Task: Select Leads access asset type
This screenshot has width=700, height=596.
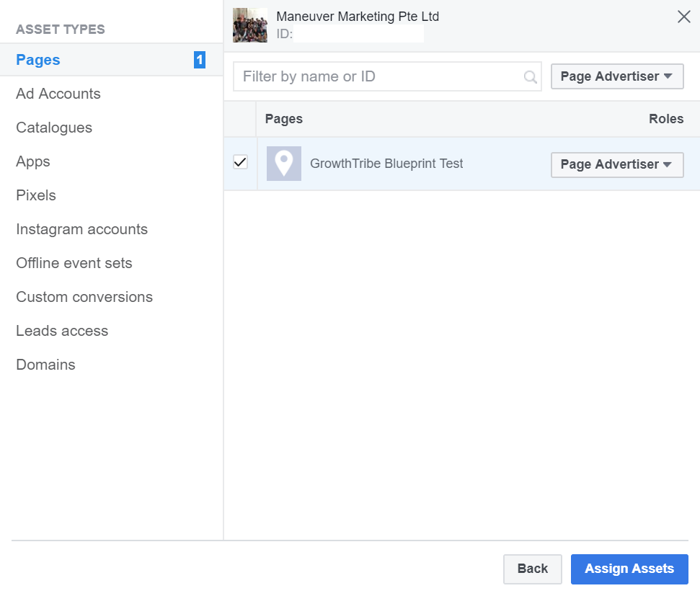Action: (62, 332)
